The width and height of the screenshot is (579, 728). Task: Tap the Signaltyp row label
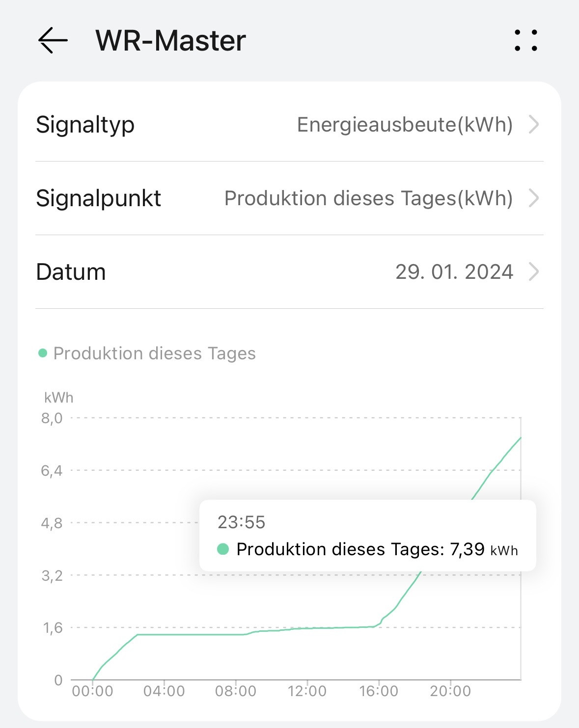point(85,125)
